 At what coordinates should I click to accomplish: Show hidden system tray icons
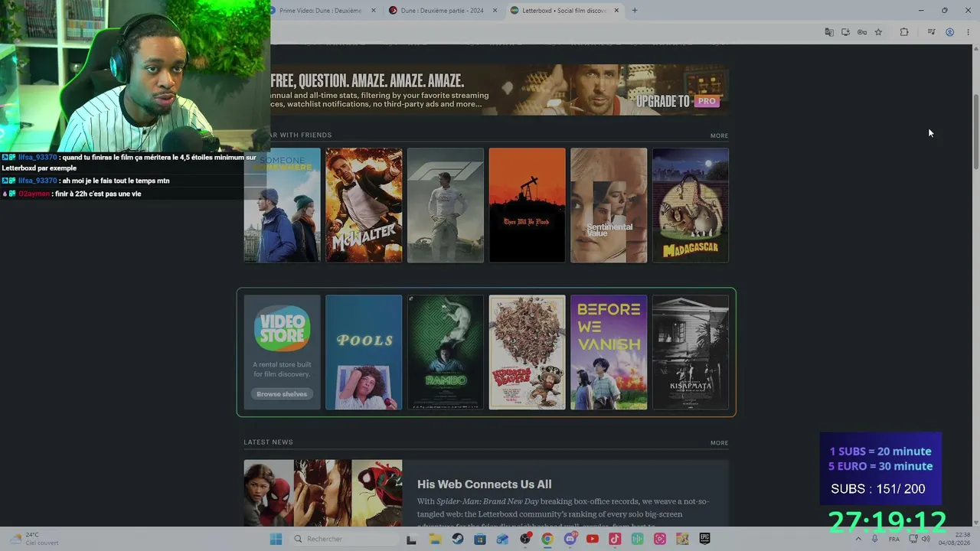[858, 539]
